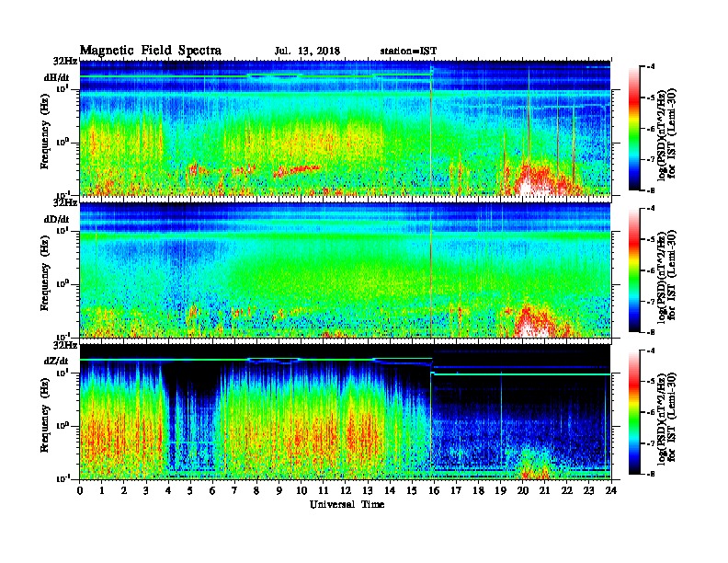The height and width of the screenshot is (563, 728).
Task: Click the dZ/dt spectrogram plot
Action: pyautogui.click(x=346, y=411)
